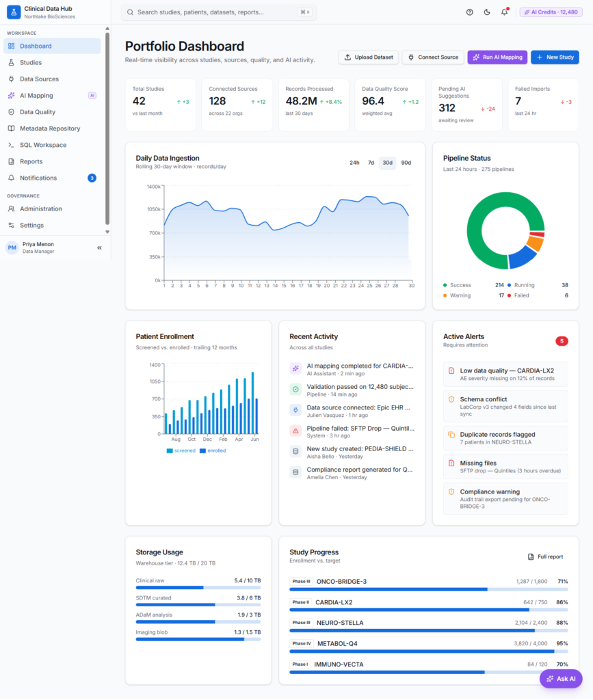Toggle dark mode moon icon
Screen dimensions: 593x700
pos(487,12)
